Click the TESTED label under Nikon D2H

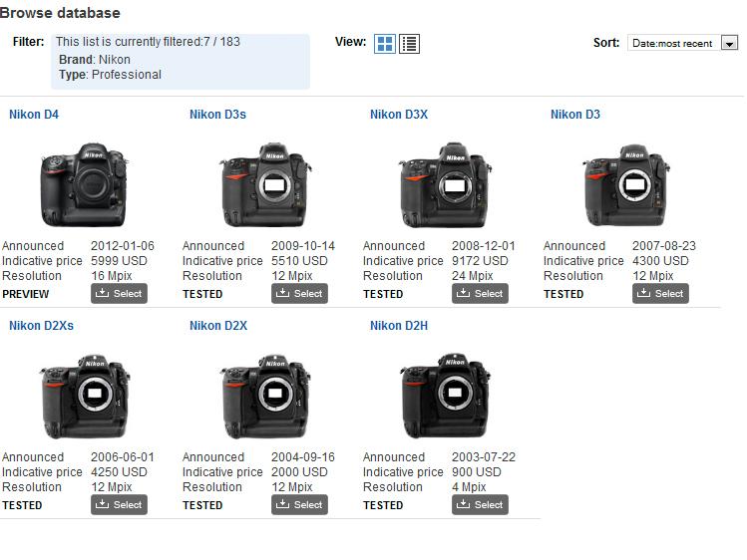pos(383,505)
